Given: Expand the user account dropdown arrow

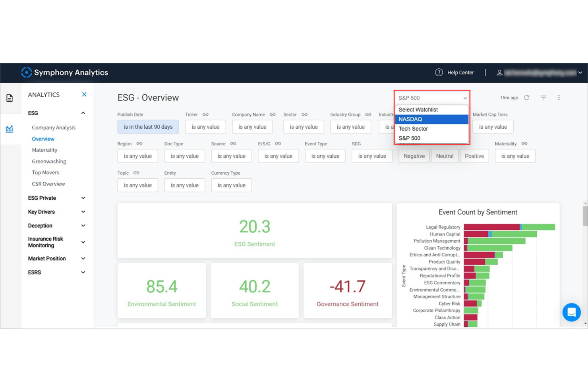Looking at the screenshot, I should coord(580,73).
